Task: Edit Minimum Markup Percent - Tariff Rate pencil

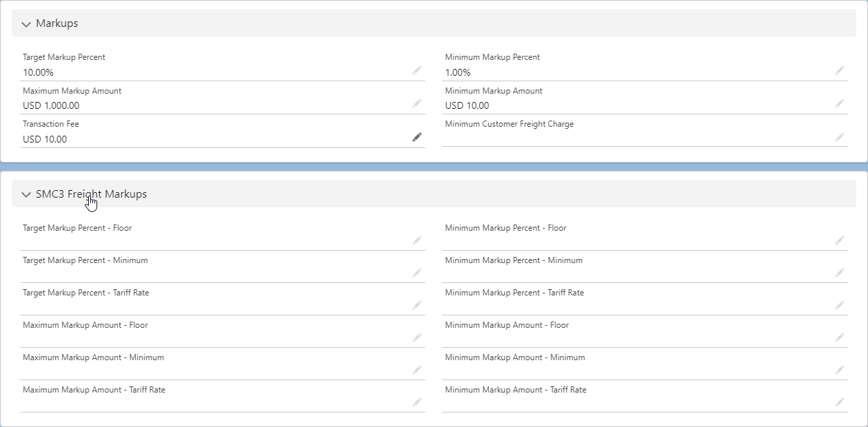Action: point(840,305)
